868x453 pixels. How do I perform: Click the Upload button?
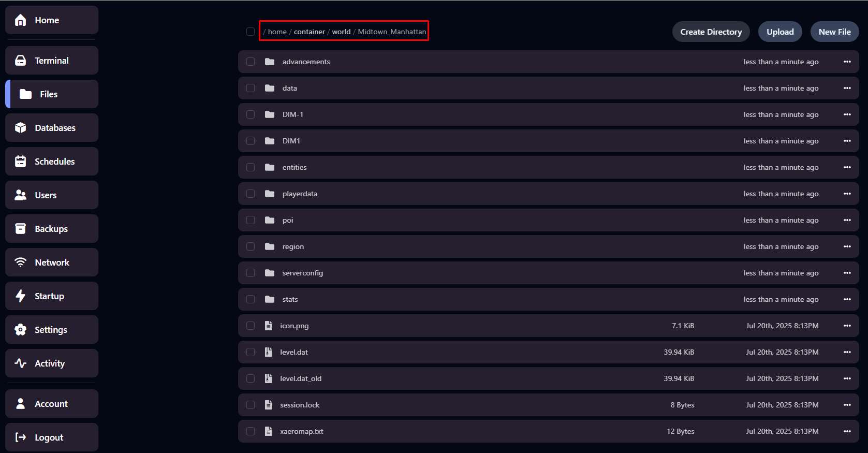780,32
